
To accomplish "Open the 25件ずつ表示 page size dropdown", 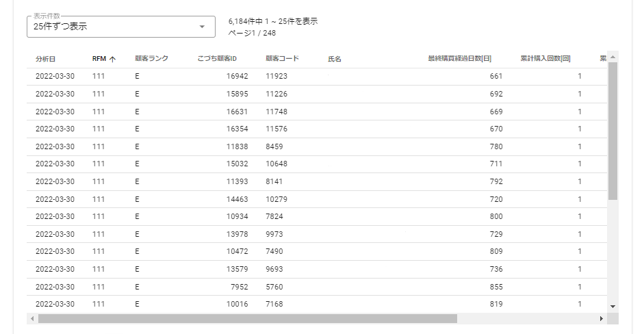I will 120,27.
